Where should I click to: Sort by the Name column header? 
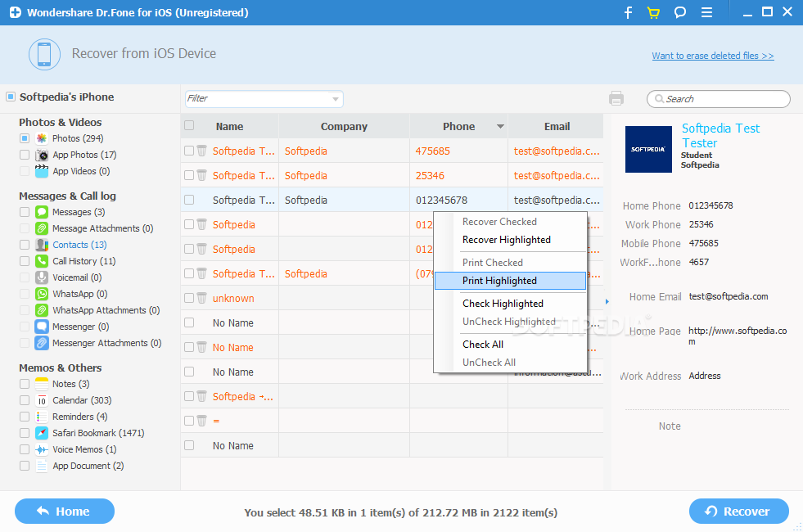(x=229, y=127)
